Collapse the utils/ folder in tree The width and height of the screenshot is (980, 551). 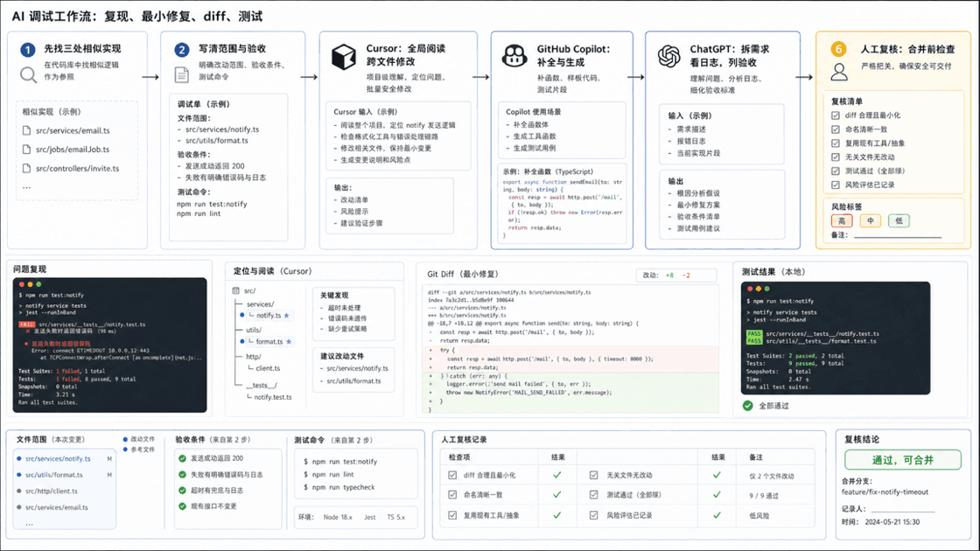coord(253,330)
